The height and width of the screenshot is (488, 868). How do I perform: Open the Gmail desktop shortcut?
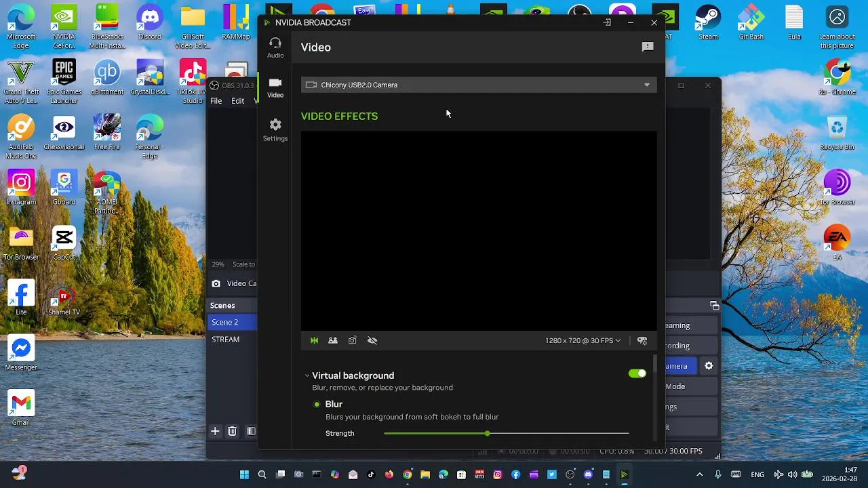coord(21,408)
